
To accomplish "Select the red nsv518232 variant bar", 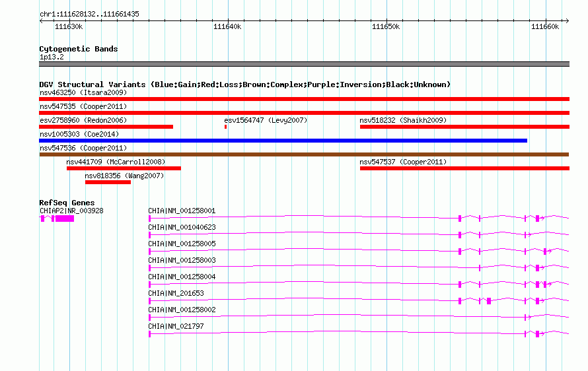I will coord(464,127).
